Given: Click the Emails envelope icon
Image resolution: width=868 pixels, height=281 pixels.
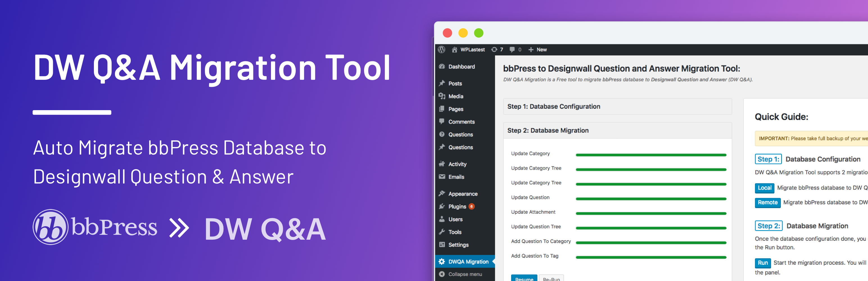Looking at the screenshot, I should 442,176.
